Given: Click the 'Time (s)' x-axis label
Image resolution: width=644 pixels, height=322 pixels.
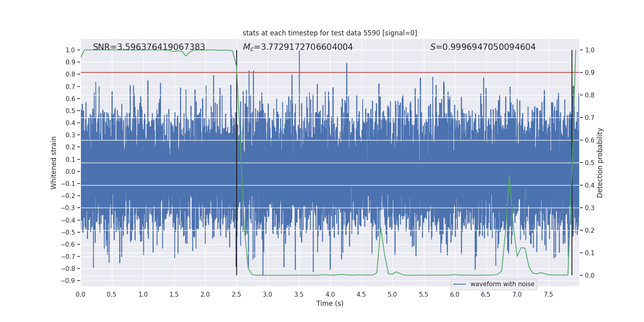Looking at the screenshot, I should (330, 303).
